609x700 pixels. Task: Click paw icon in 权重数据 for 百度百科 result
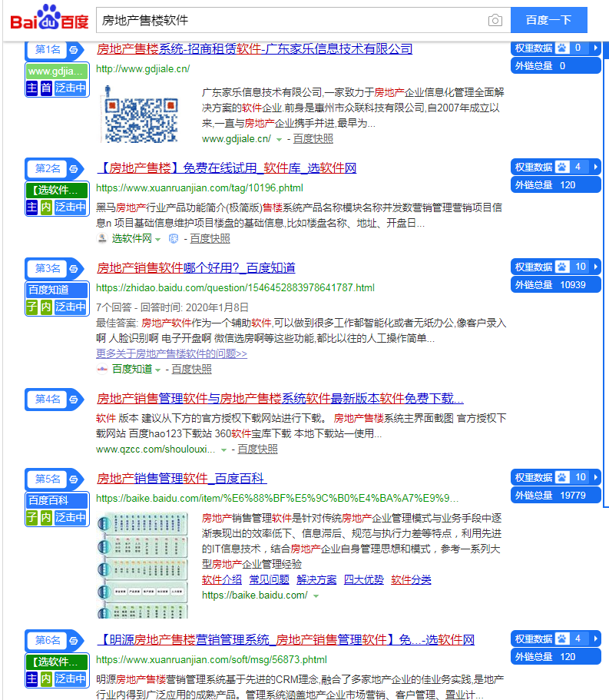[x=562, y=478]
